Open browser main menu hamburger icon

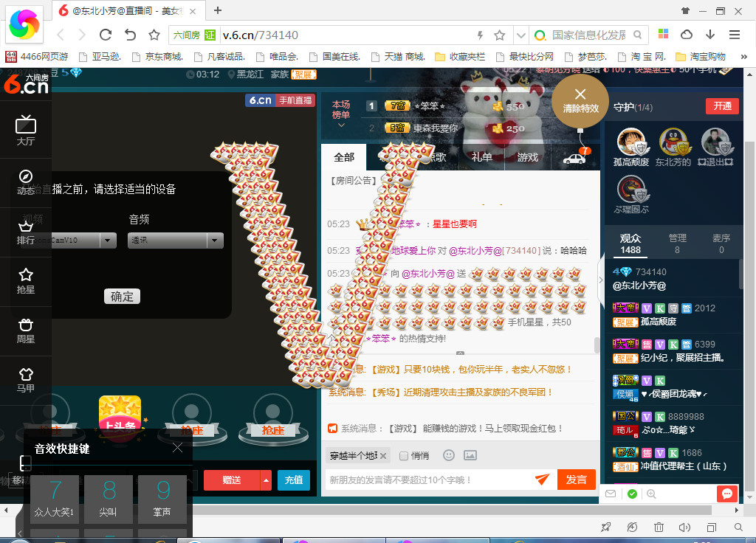(x=735, y=35)
